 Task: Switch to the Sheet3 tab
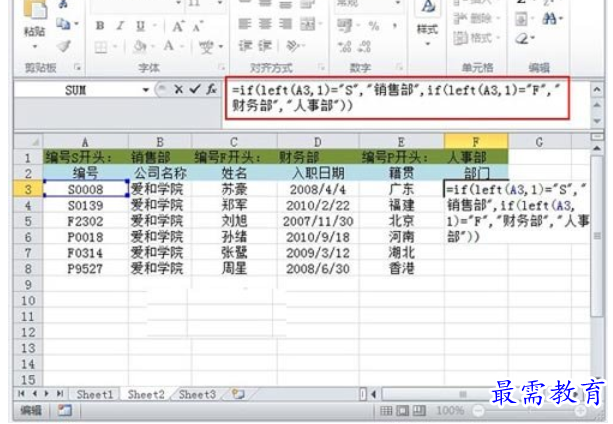197,394
